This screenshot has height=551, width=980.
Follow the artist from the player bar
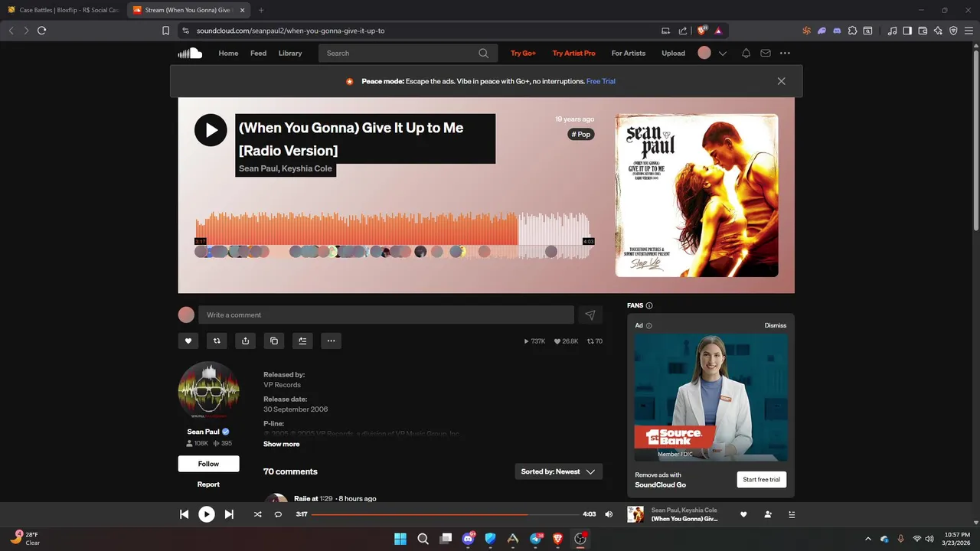click(768, 514)
